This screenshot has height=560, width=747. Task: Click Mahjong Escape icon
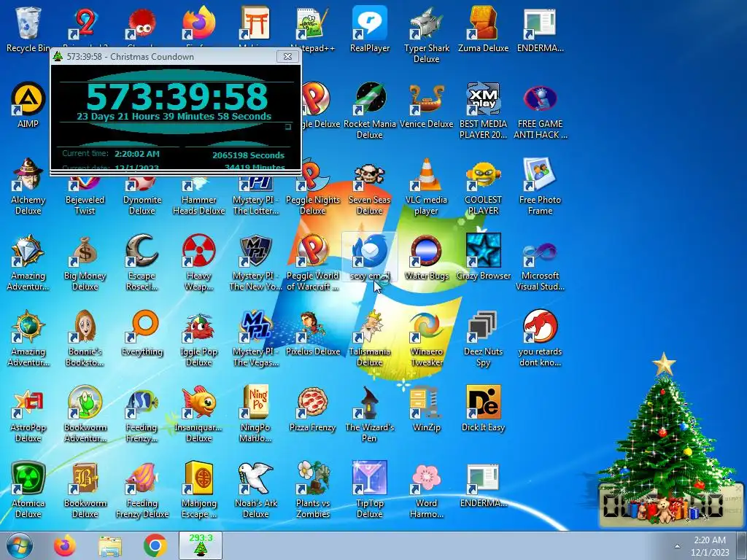pos(198,490)
